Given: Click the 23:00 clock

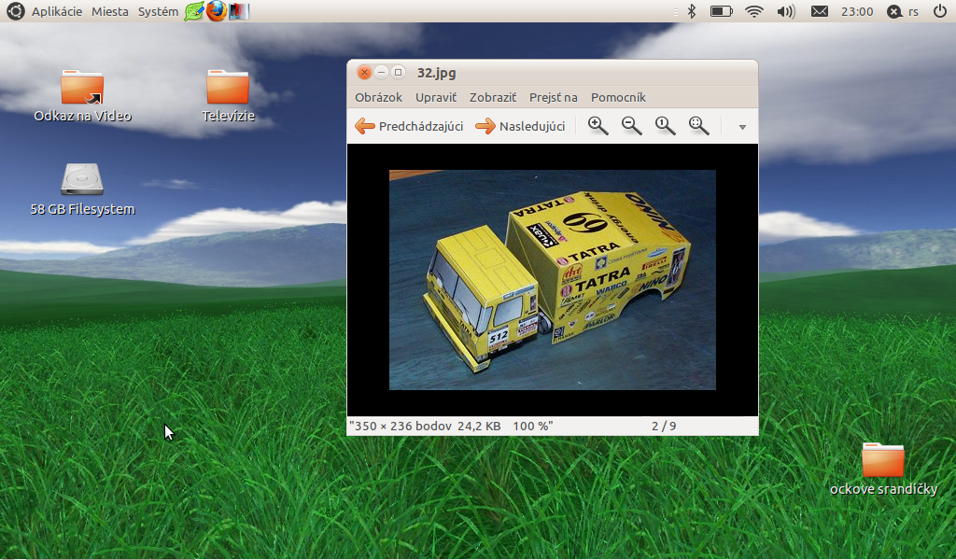Looking at the screenshot, I should [857, 11].
